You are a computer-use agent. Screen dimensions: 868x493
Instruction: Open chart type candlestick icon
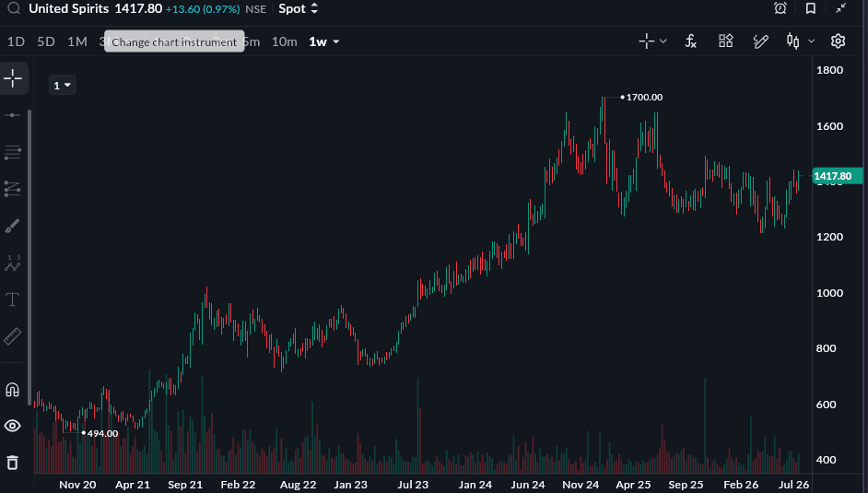click(x=793, y=41)
